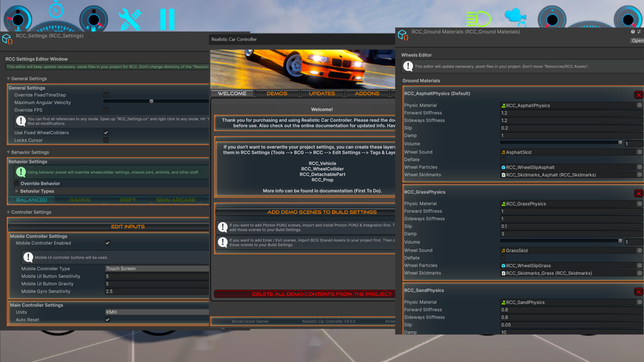644x362 pixels.
Task: Tick the Override Behavior checkbox
Action: tap(16, 183)
